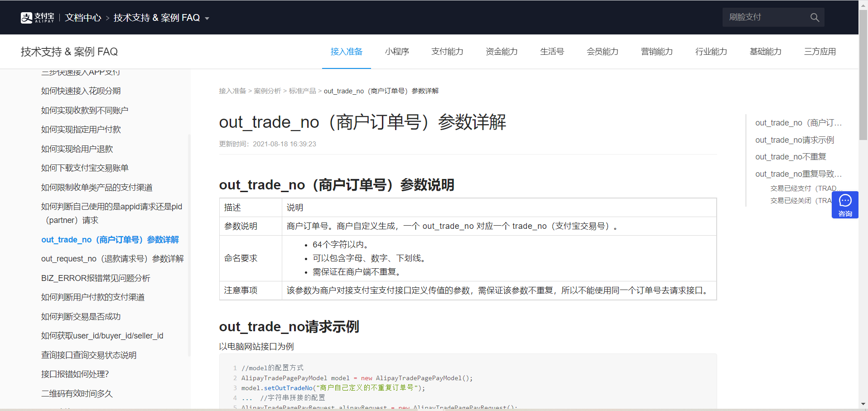868x411 pixels.
Task: Click table cell 参数说明
Action: coord(251,226)
